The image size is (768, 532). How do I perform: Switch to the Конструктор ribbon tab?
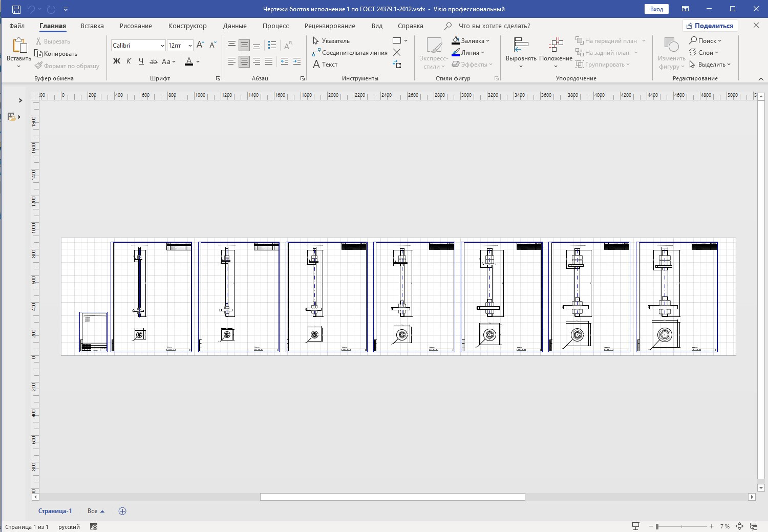187,26
